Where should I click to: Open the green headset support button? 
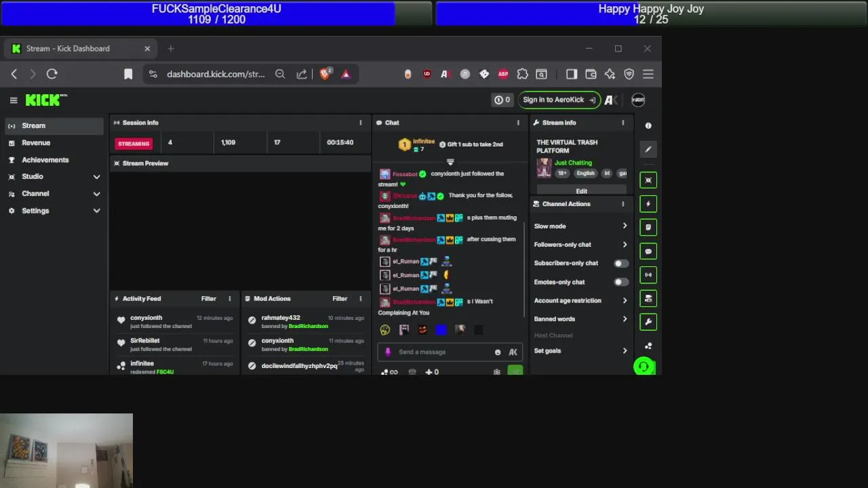pos(644,367)
